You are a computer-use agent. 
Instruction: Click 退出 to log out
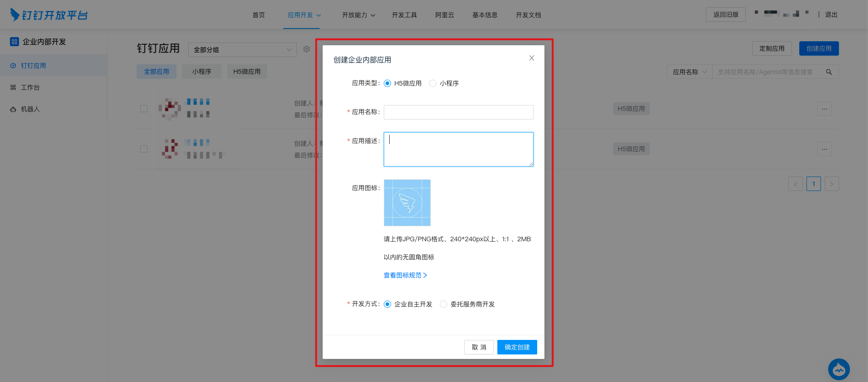[831, 15]
